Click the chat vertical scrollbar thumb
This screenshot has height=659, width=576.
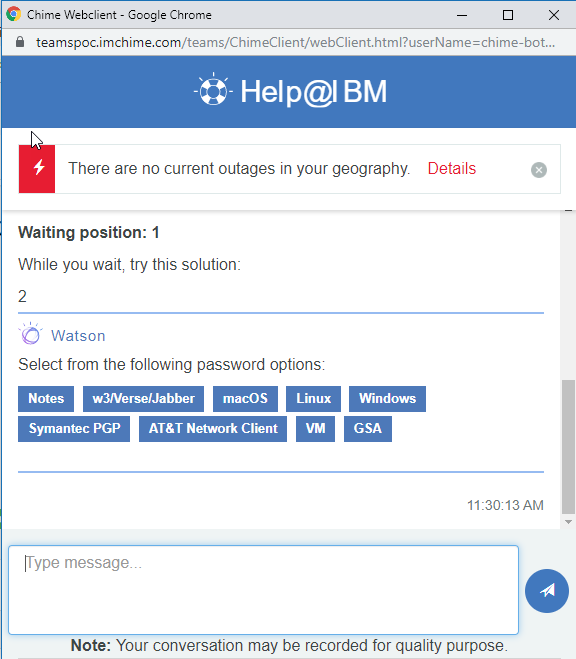[568, 447]
